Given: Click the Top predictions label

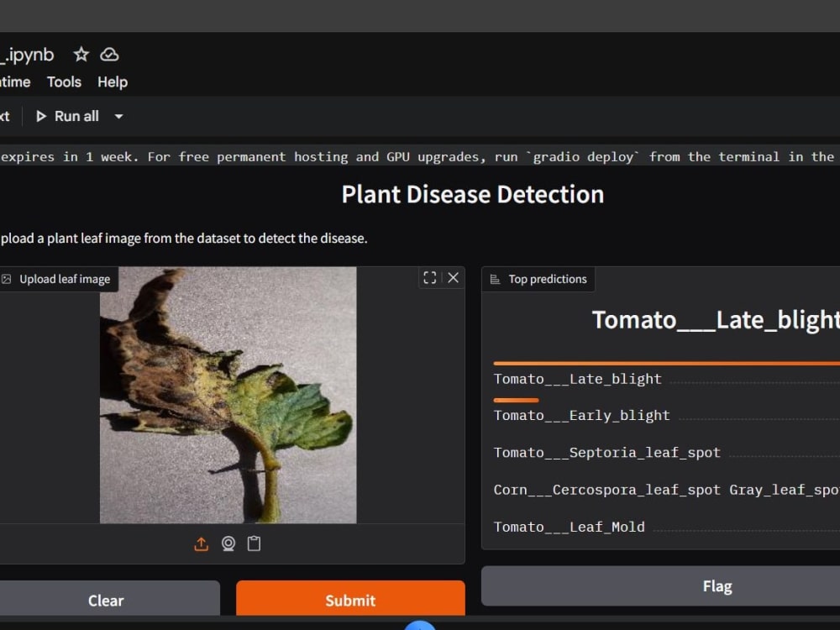Looking at the screenshot, I should [x=548, y=279].
